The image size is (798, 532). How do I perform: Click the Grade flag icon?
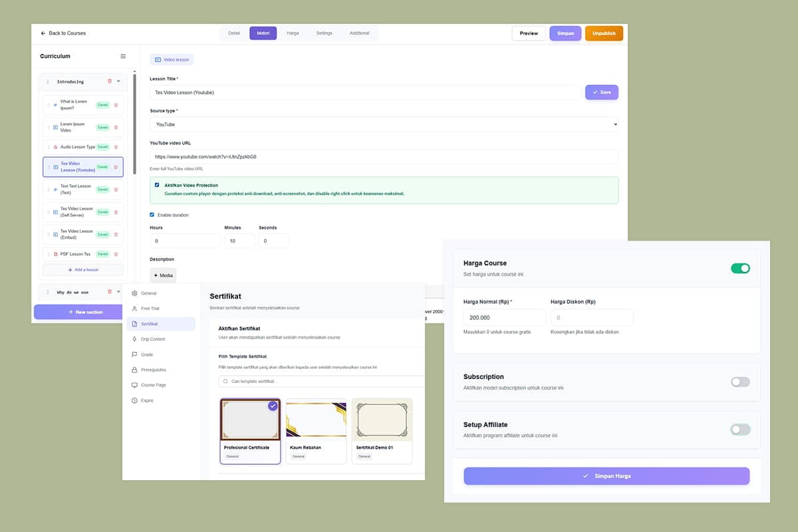coord(135,354)
